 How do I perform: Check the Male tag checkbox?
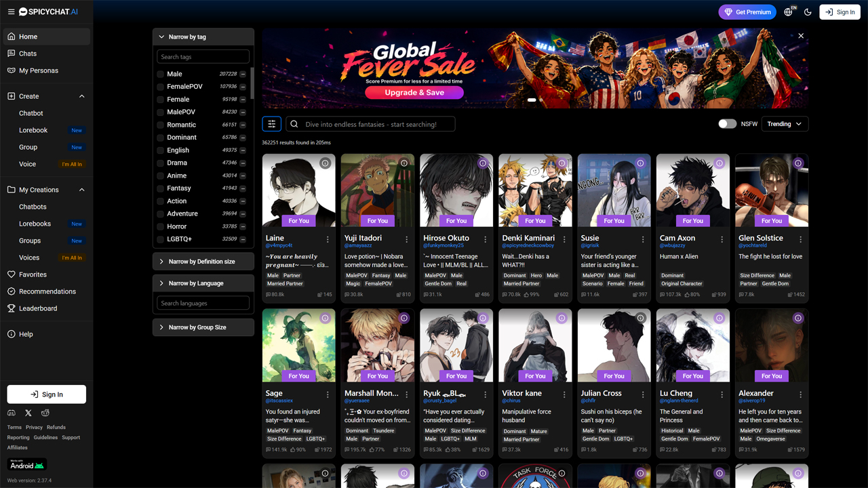click(x=161, y=74)
